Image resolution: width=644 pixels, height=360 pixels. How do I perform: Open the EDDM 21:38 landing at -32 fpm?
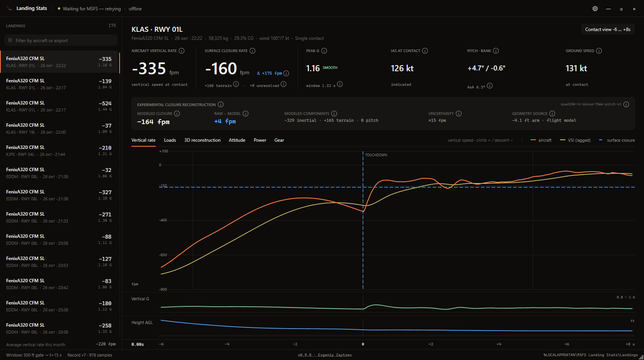[x=60, y=173]
